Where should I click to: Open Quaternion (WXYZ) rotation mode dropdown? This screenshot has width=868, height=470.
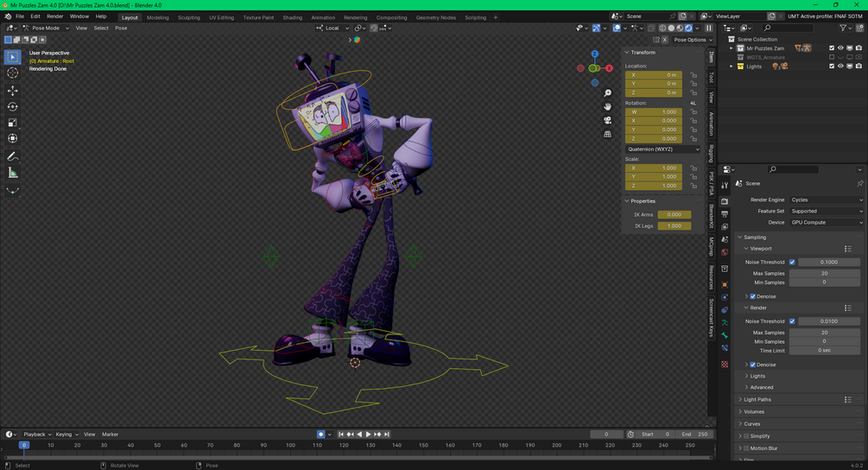tap(663, 149)
